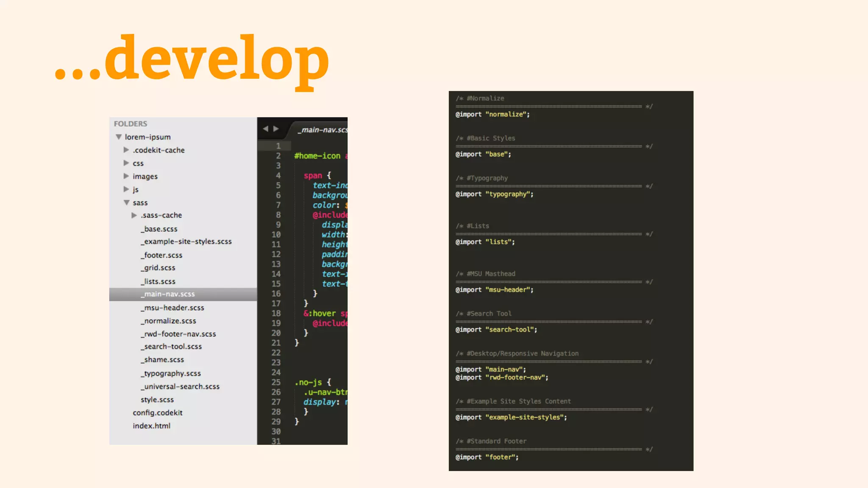Viewport: 868px width, 488px height.
Task: Click the #MSU Masthead comment
Action: pos(486,274)
